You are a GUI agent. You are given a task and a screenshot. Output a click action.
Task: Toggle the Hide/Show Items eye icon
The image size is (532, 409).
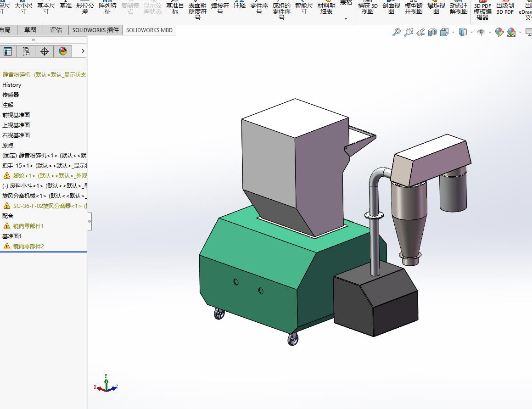(481, 32)
